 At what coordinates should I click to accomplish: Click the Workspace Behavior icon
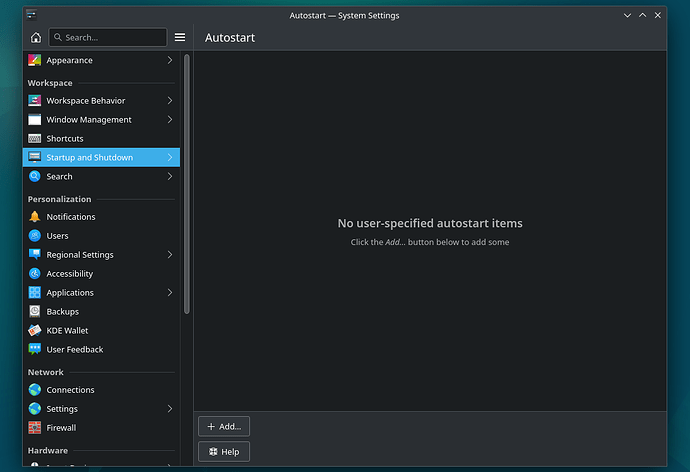point(34,101)
